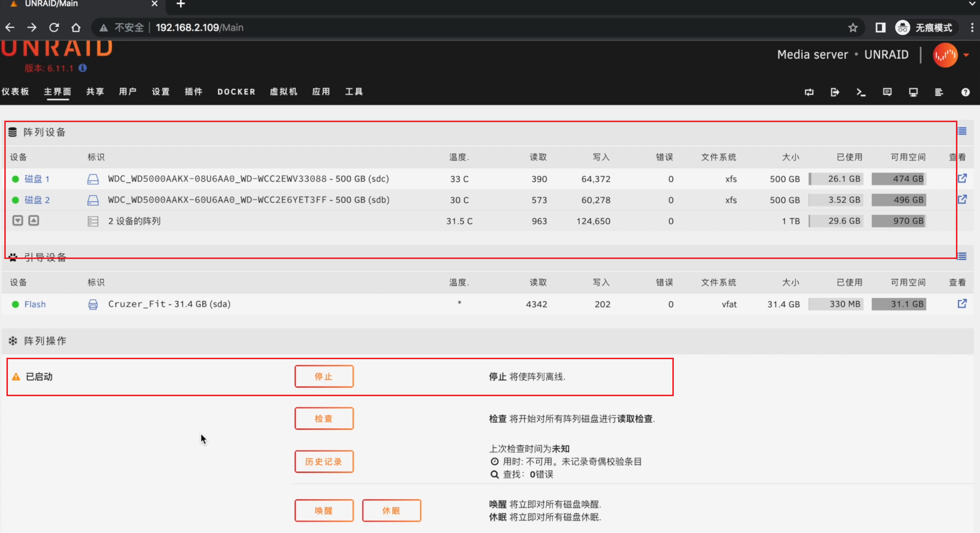Open the 磁盘 2 disk link
This screenshot has width=980, height=533.
pos(37,200)
